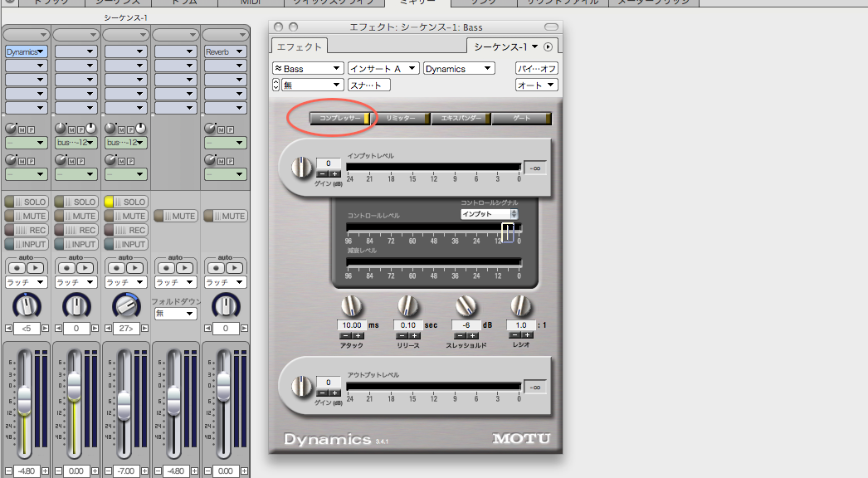The width and height of the screenshot is (868, 478).
Task: Open the Reverb insert dropdown on the mixer strip
Action: pyautogui.click(x=226, y=51)
